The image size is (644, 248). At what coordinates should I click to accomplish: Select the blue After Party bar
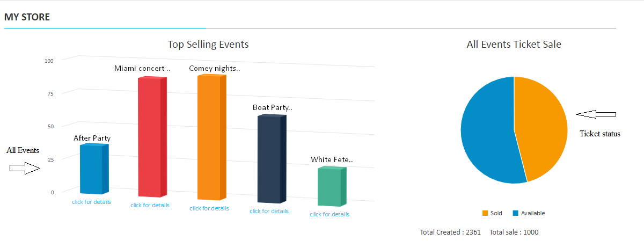tap(92, 169)
